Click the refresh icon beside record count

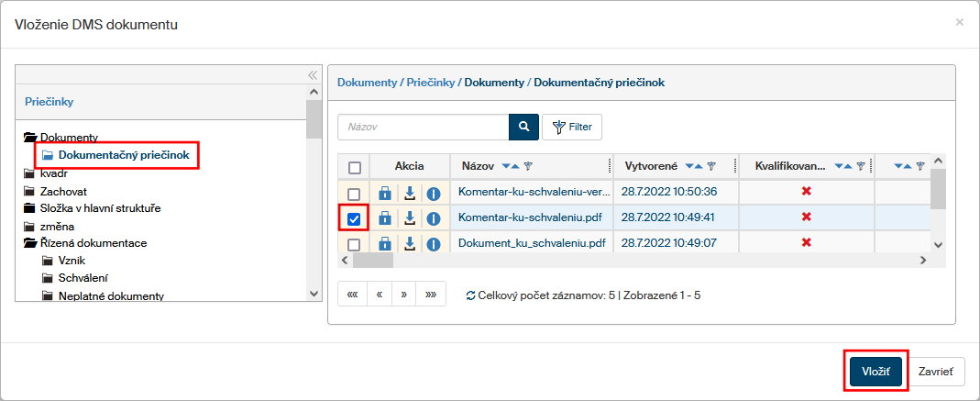[471, 295]
